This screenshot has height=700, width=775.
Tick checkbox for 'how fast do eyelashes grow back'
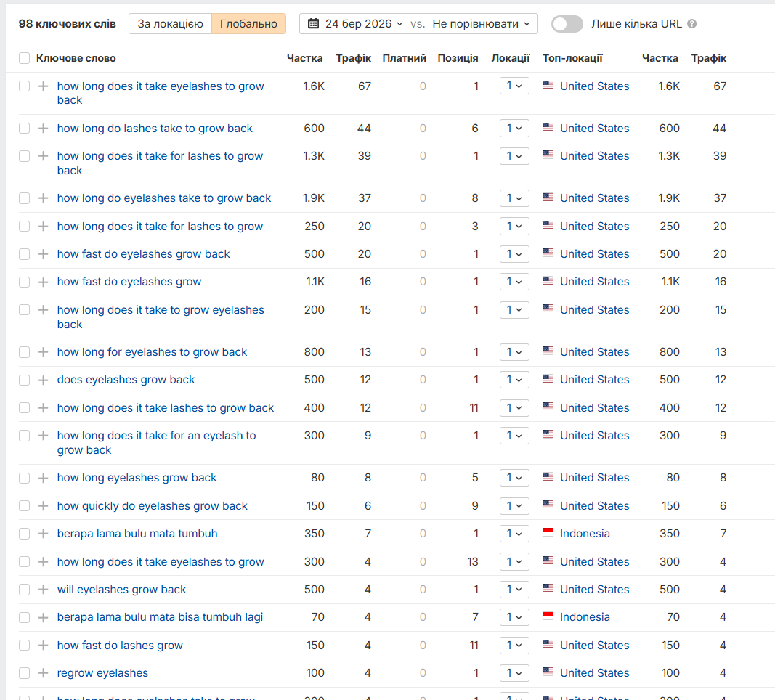[x=25, y=254]
